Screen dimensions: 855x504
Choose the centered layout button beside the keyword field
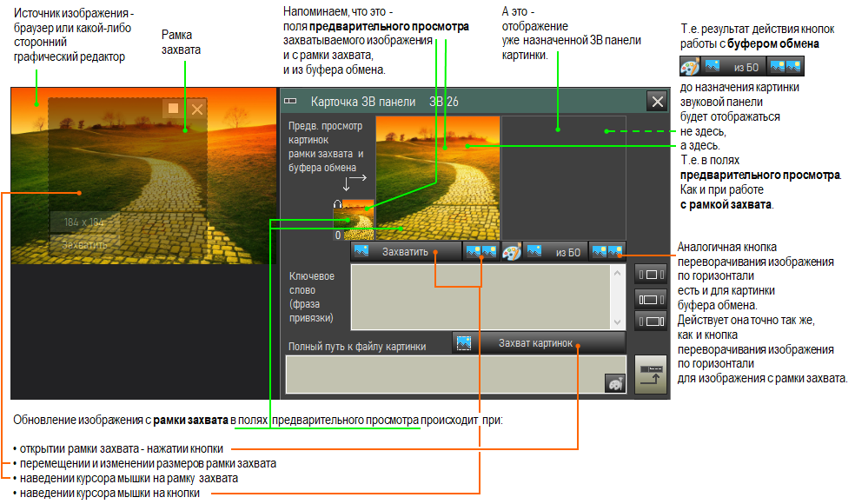[x=651, y=275]
